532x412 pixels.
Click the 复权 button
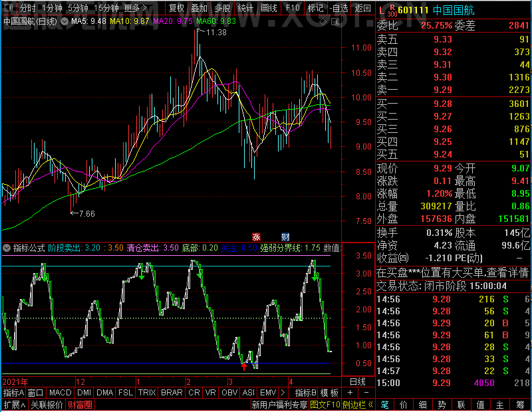[x=176, y=8]
